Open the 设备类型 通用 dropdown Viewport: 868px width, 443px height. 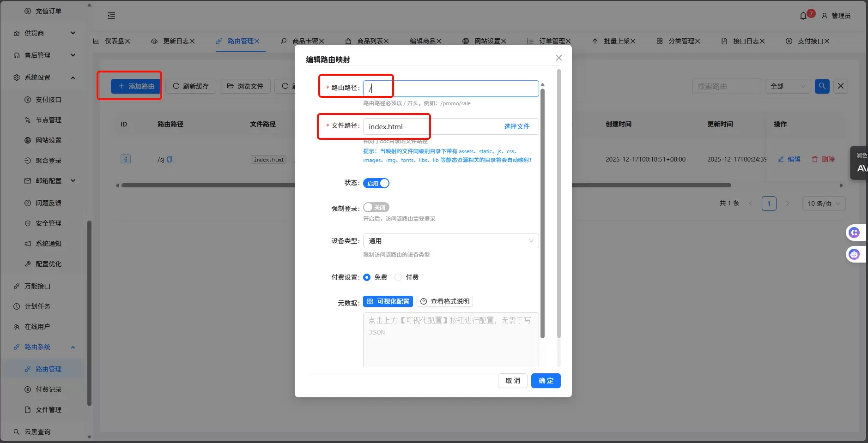[x=450, y=240]
